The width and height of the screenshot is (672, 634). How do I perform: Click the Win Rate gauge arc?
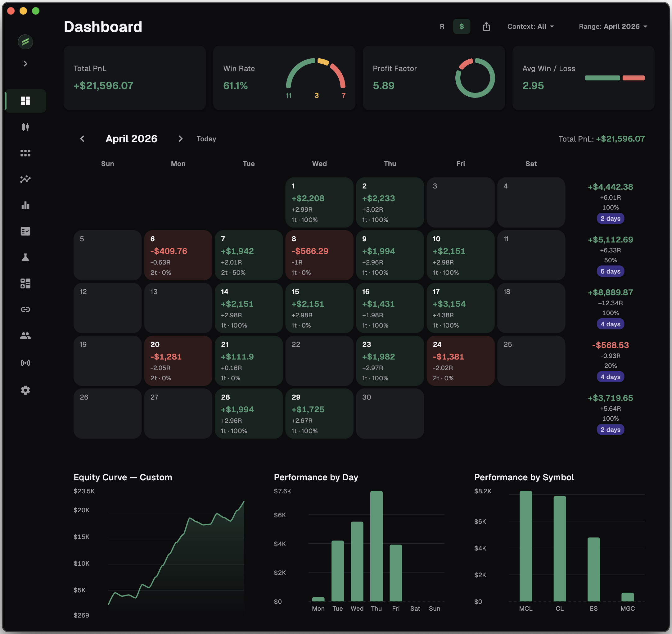pyautogui.click(x=316, y=73)
